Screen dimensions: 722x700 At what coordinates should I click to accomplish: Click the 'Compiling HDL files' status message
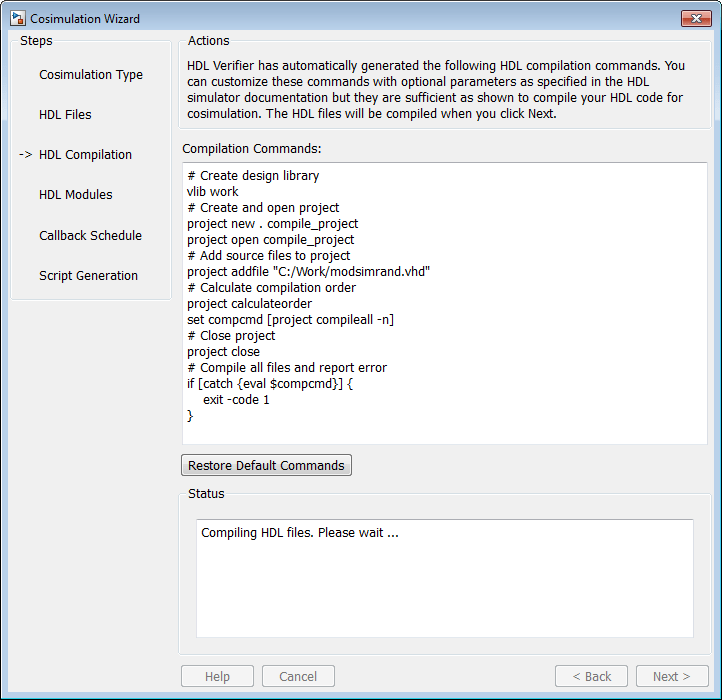pos(300,533)
